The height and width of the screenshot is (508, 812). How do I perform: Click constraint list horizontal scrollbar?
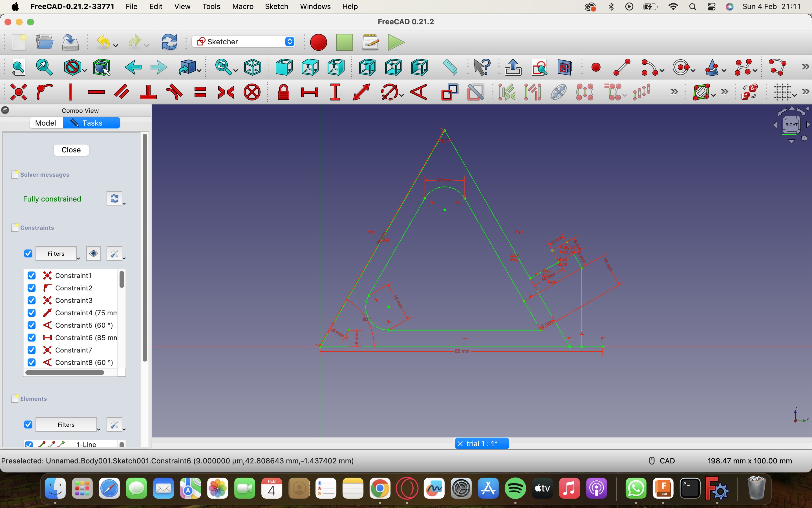(x=65, y=372)
